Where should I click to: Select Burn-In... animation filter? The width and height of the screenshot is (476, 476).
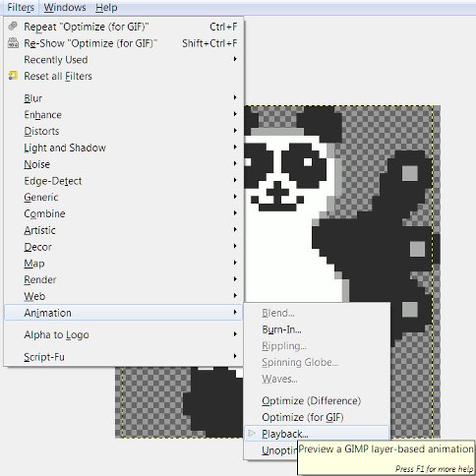coord(281,329)
